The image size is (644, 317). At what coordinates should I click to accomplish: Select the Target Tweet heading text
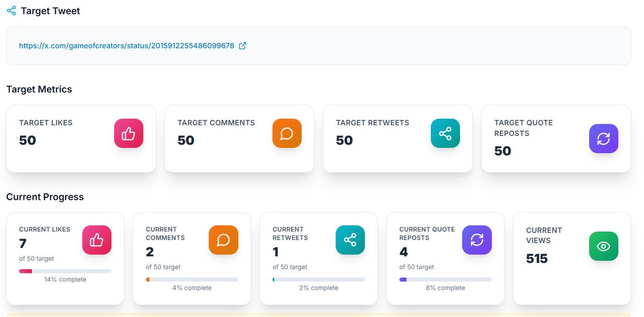pyautogui.click(x=50, y=11)
